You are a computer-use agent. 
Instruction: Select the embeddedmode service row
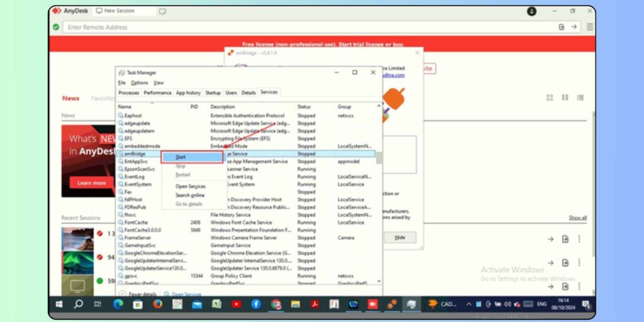(246, 146)
